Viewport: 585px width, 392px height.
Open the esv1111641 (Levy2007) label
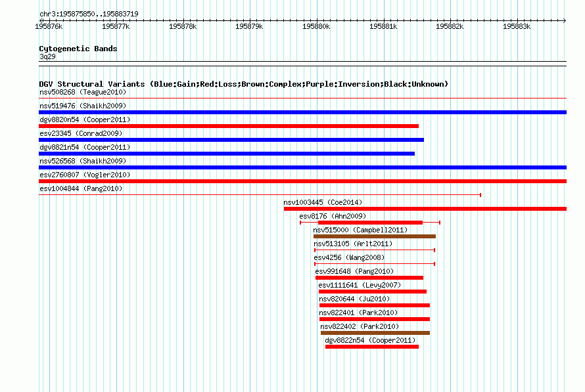(360, 285)
